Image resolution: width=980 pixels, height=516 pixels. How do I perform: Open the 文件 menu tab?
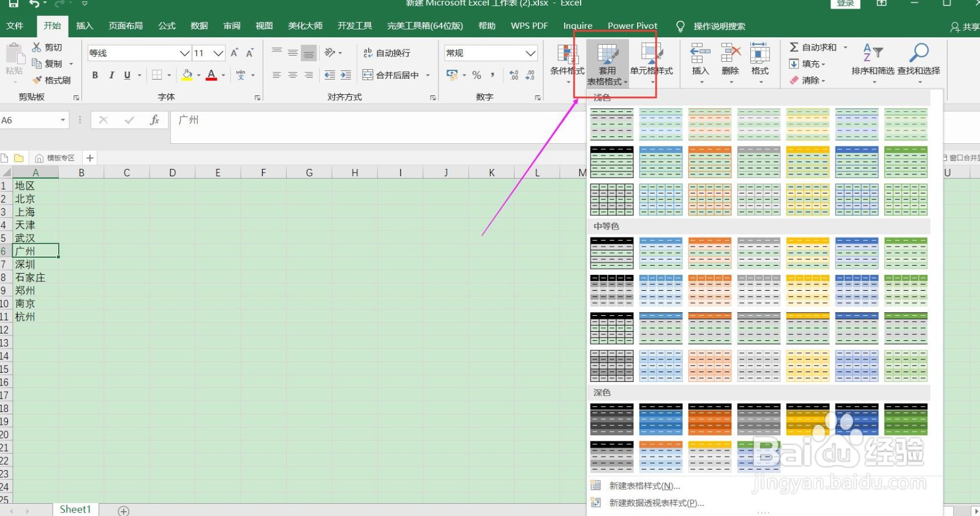point(15,26)
